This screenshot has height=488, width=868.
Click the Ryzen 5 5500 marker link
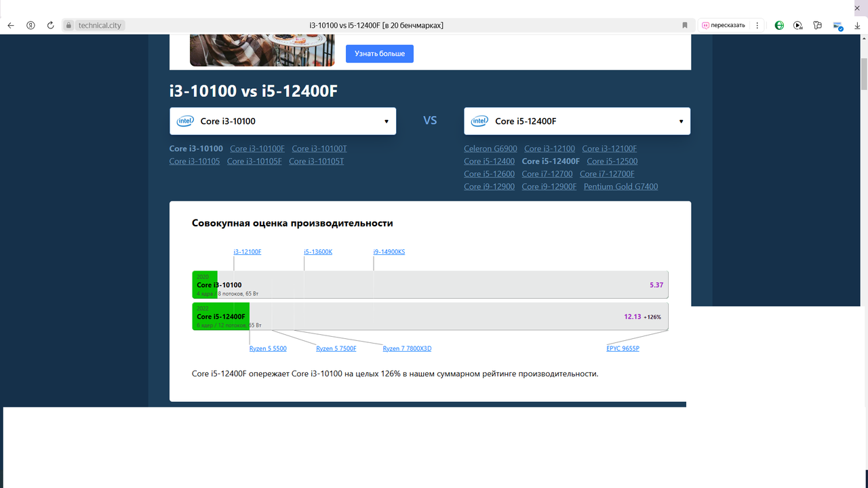pos(268,348)
